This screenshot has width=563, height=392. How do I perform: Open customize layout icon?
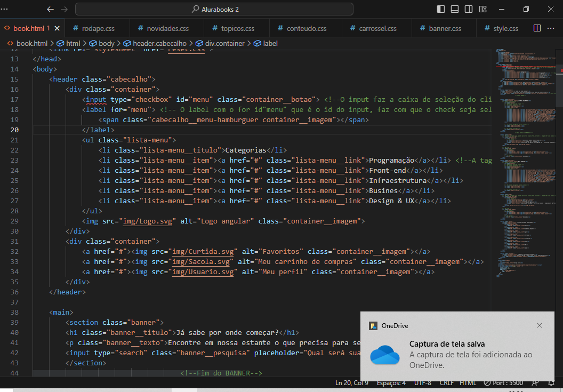click(x=482, y=10)
